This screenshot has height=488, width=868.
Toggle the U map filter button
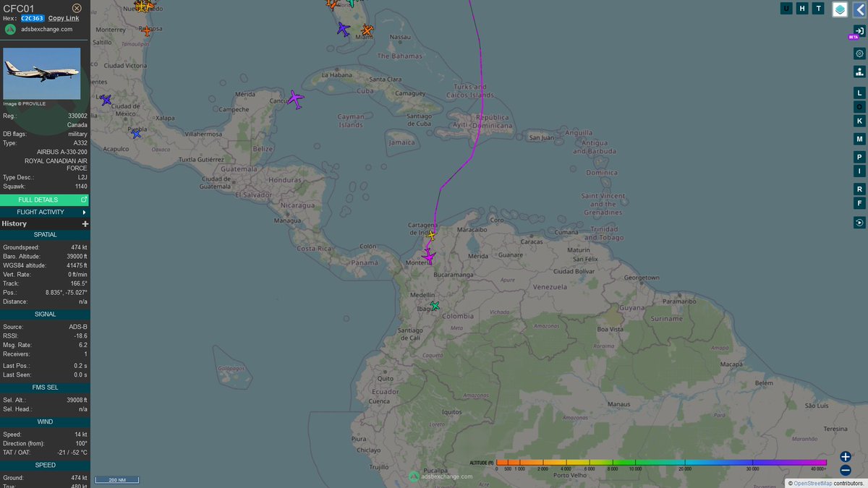pyautogui.click(x=786, y=9)
